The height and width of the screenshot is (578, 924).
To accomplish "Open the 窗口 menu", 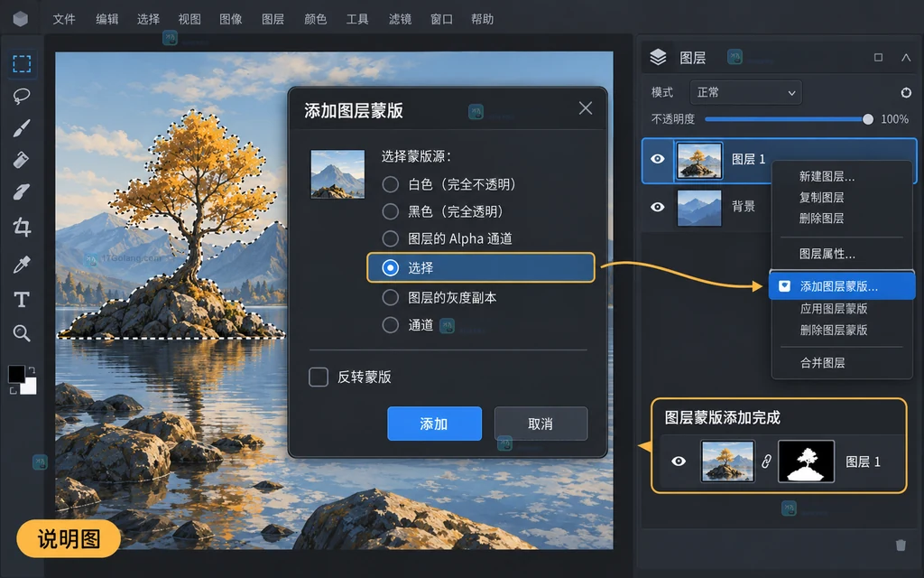I will [441, 19].
